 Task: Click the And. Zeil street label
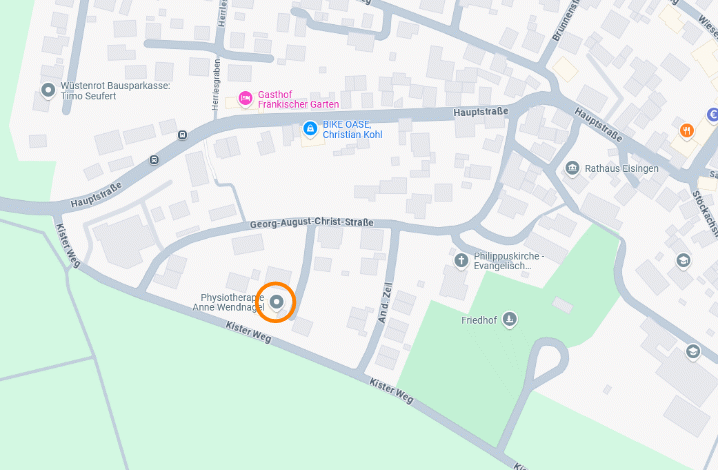pyautogui.click(x=386, y=302)
